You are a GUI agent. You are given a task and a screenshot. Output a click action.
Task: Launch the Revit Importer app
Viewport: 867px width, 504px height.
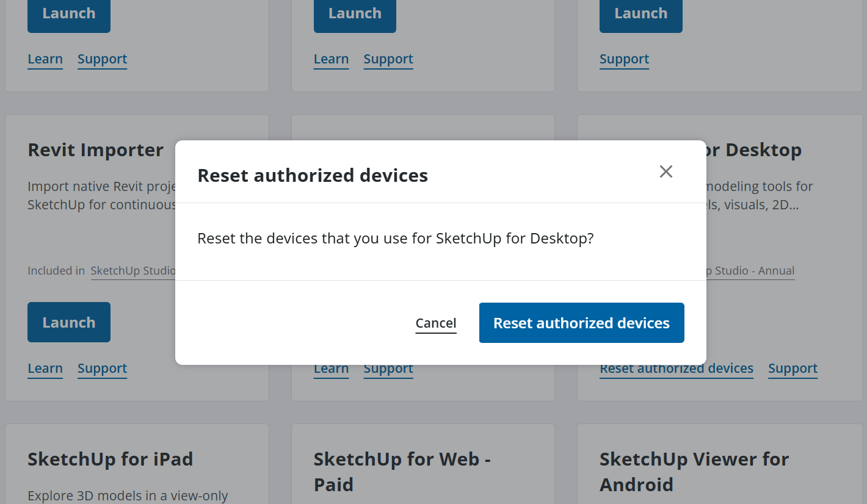coord(68,322)
